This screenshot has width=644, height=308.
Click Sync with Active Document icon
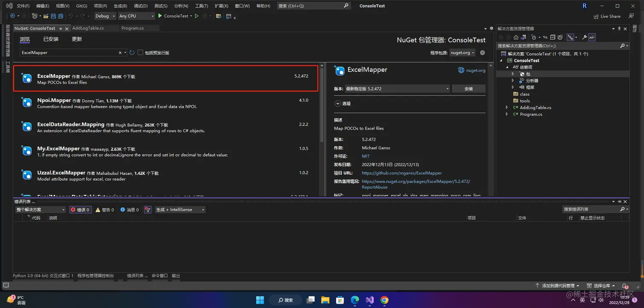click(x=545, y=37)
